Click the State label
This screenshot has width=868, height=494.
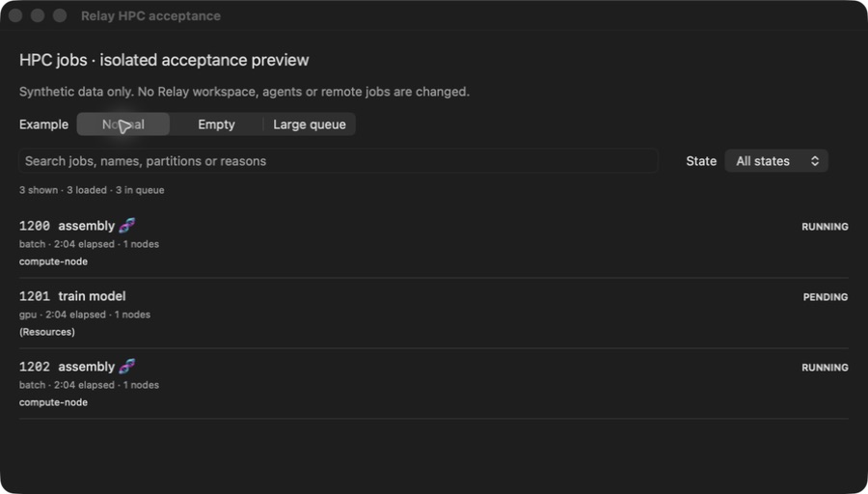pyautogui.click(x=701, y=160)
